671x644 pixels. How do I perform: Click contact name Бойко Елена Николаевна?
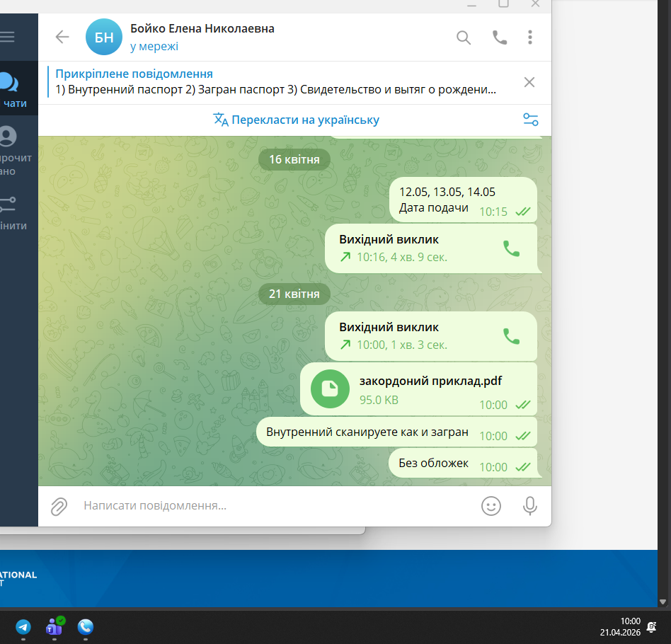[x=202, y=29]
